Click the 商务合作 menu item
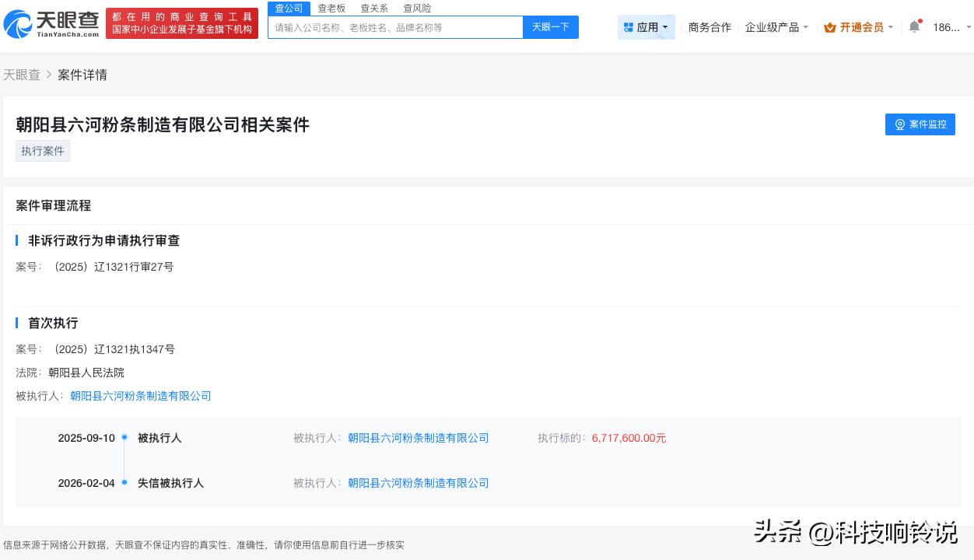 [x=709, y=26]
